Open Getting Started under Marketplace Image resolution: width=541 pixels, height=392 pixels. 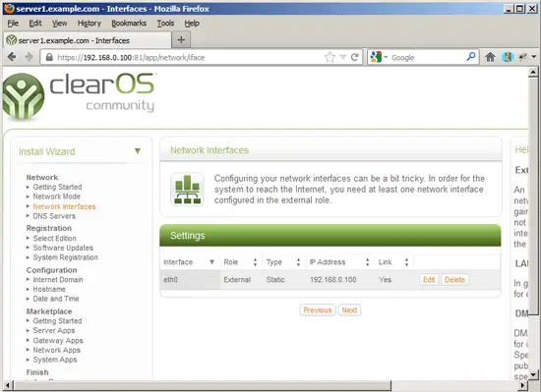57,320
